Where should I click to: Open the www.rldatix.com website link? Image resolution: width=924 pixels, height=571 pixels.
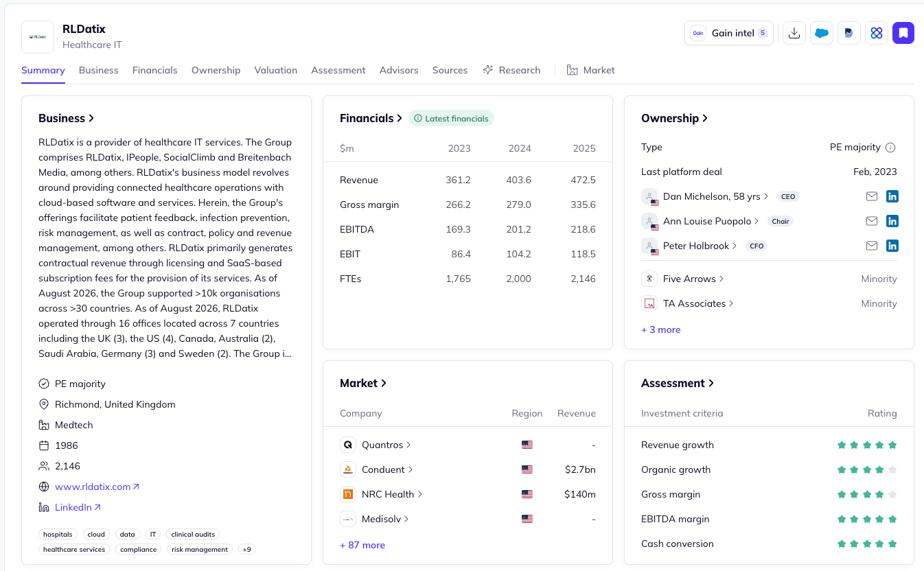97,487
